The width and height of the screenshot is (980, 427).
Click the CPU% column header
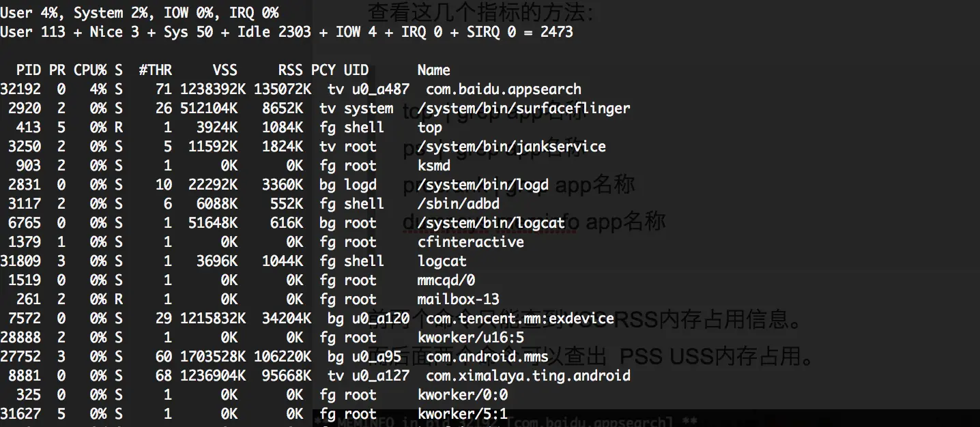pyautogui.click(x=90, y=70)
